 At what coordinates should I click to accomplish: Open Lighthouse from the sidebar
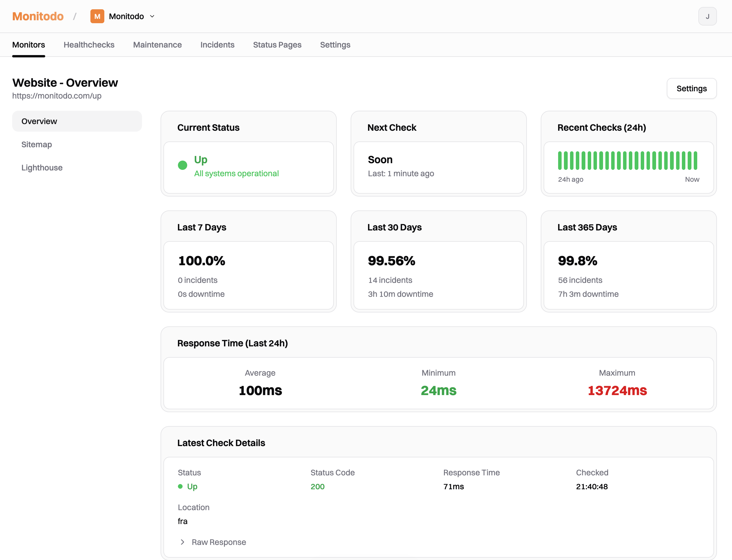(x=42, y=167)
